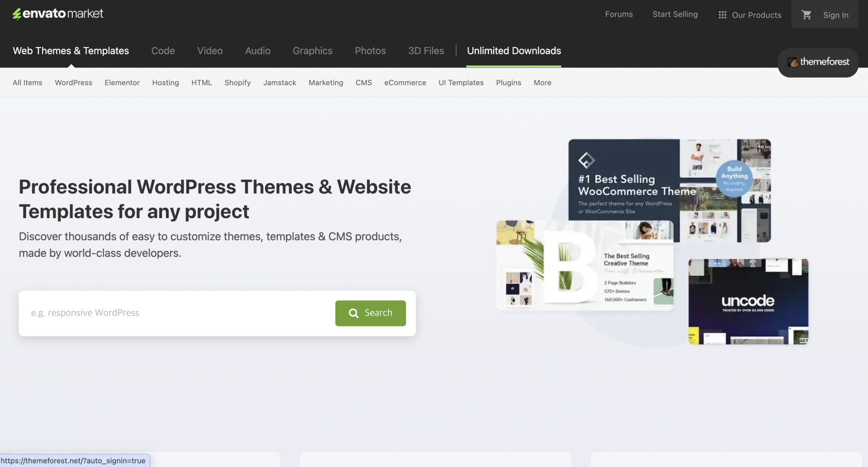Select All Items in subnavigation
The image size is (868, 467).
coord(28,82)
